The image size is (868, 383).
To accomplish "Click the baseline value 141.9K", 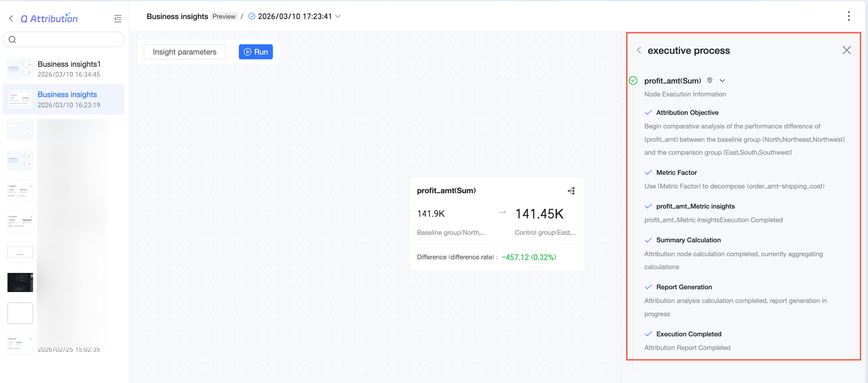I will point(431,214).
